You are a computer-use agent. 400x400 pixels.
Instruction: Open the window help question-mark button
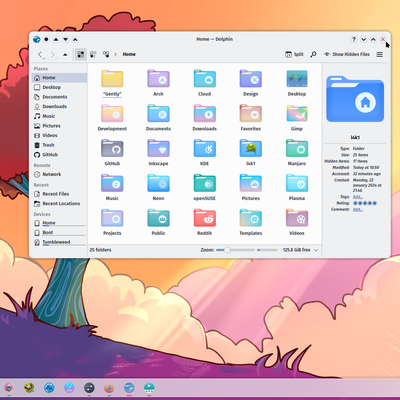coord(354,39)
